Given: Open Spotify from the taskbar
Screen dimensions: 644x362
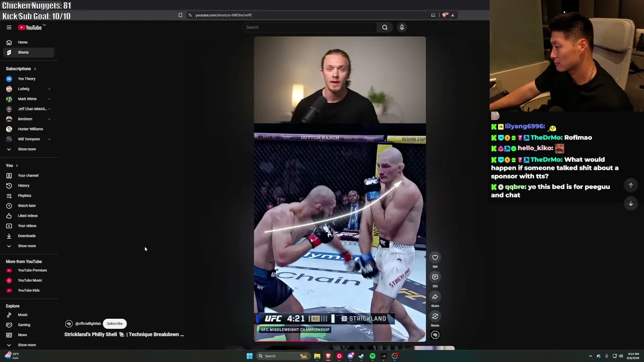Looking at the screenshot, I should point(372,356).
